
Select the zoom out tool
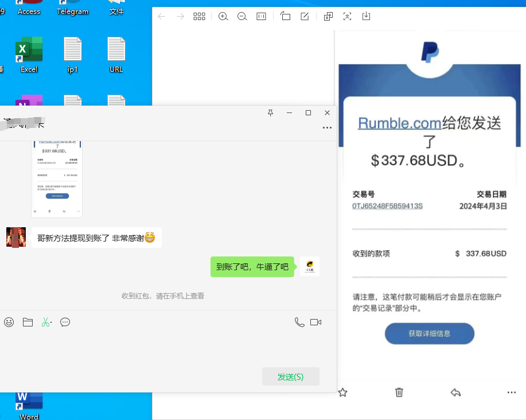click(x=242, y=16)
